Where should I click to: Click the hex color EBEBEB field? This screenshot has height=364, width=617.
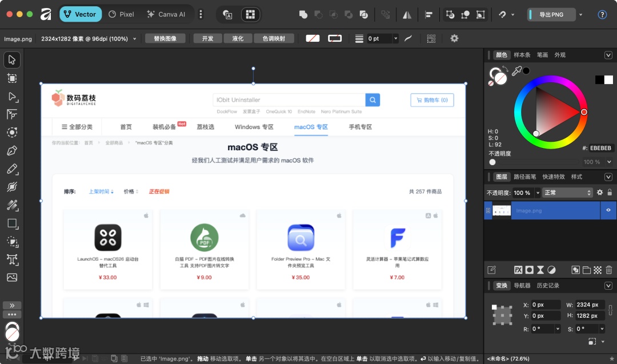tap(600, 148)
